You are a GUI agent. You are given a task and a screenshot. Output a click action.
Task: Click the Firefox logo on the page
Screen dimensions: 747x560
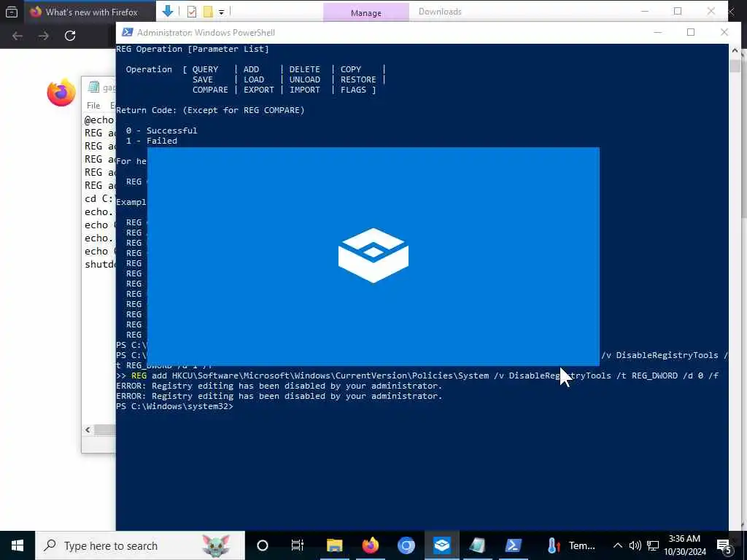coord(61,93)
